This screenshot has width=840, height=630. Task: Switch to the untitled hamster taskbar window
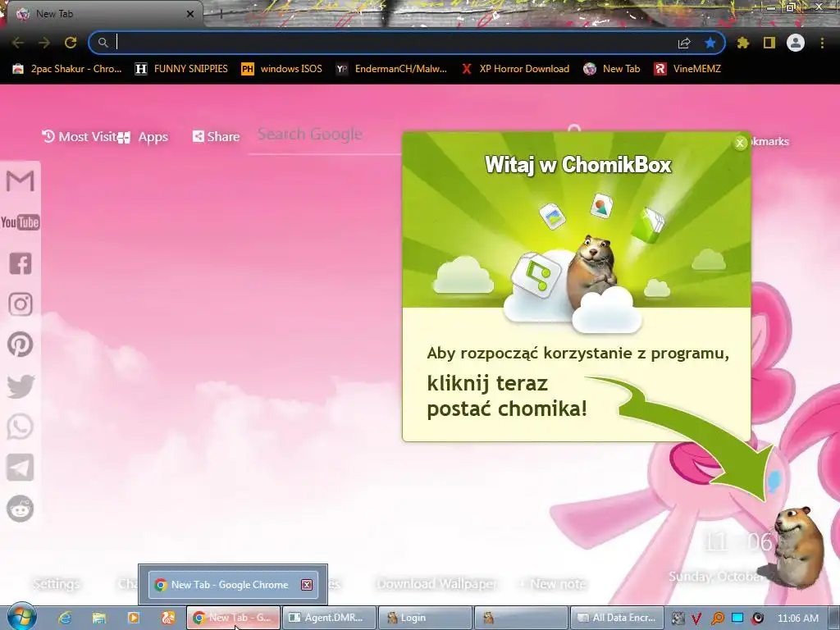[521, 618]
